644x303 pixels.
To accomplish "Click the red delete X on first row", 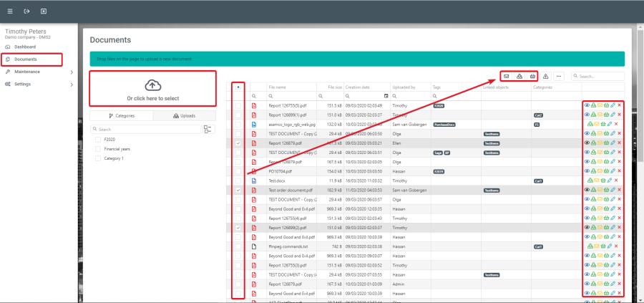I will coord(619,105).
